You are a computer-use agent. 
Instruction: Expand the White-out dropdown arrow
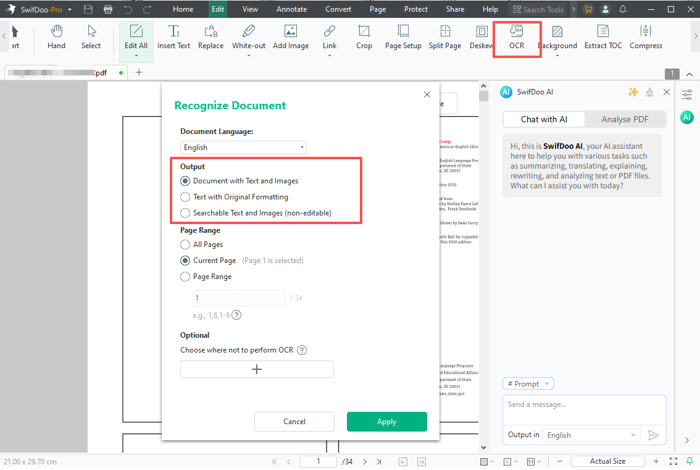pos(249,56)
